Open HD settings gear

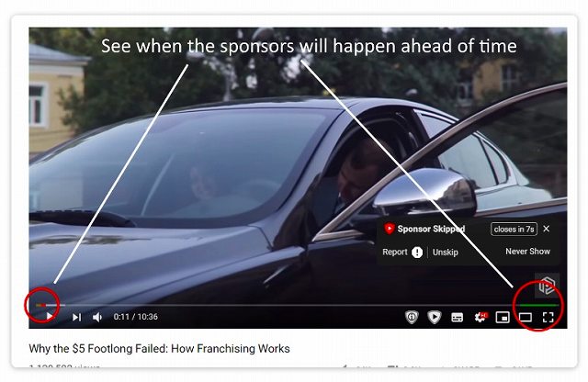point(480,317)
